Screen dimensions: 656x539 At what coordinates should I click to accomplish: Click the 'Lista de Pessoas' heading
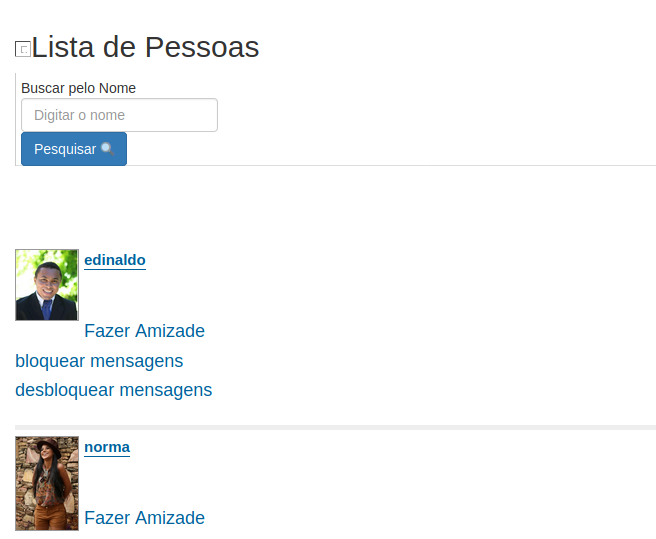145,46
